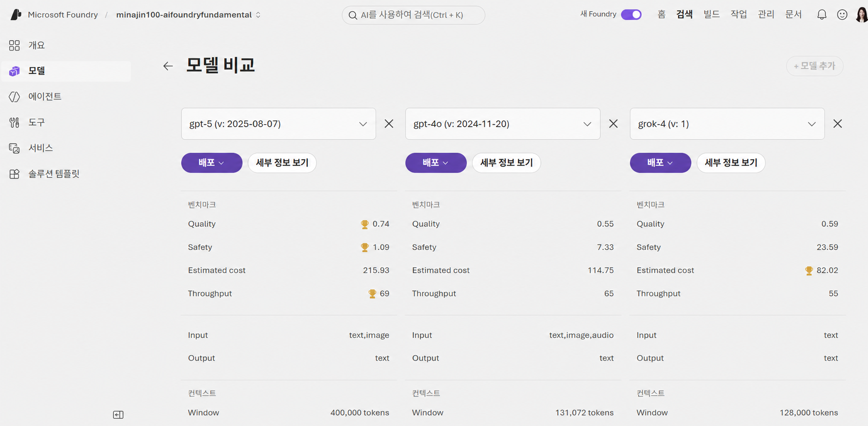Click the feedback smiley face icon
The image size is (868, 426).
842,15
